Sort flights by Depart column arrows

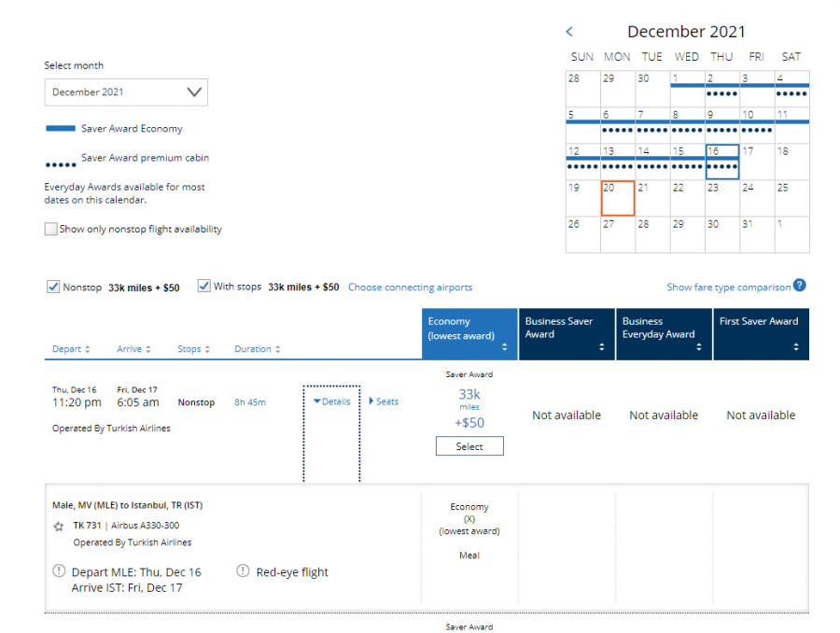point(88,349)
